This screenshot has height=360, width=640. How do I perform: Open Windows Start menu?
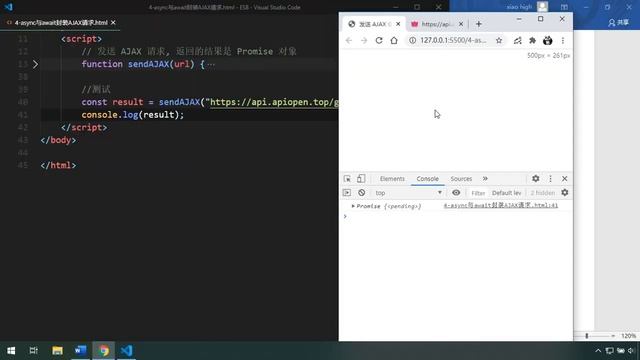tap(11, 351)
